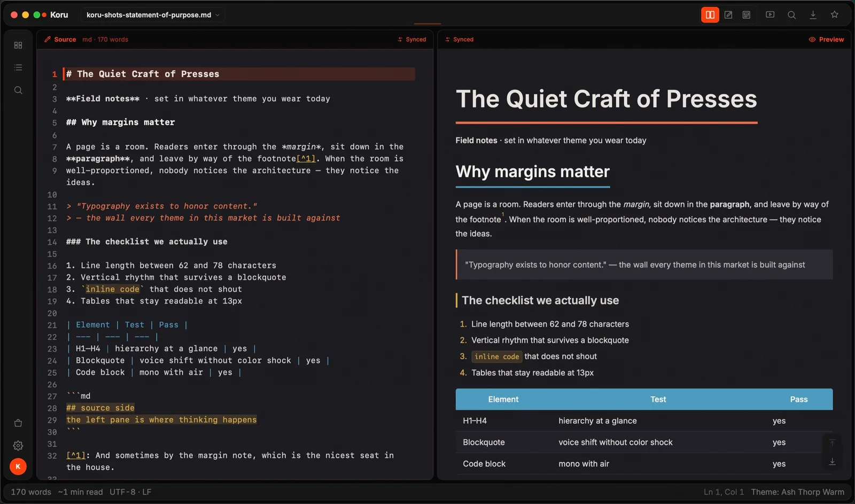Start presentation play mode
This screenshot has width=855, height=504.
770,15
